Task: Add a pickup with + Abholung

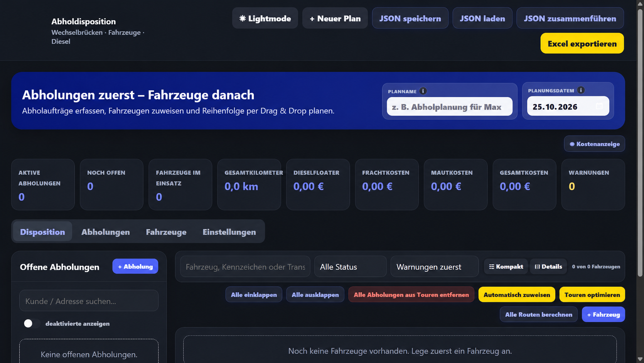Action: [135, 266]
